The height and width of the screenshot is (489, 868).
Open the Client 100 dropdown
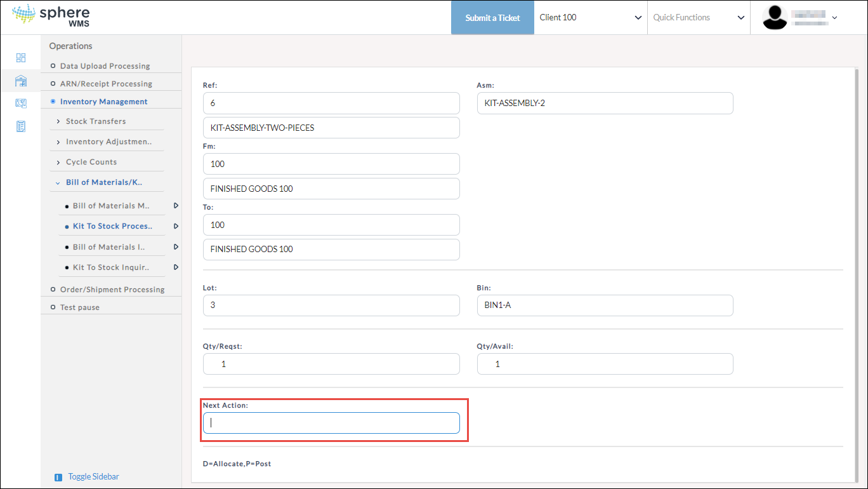click(590, 18)
